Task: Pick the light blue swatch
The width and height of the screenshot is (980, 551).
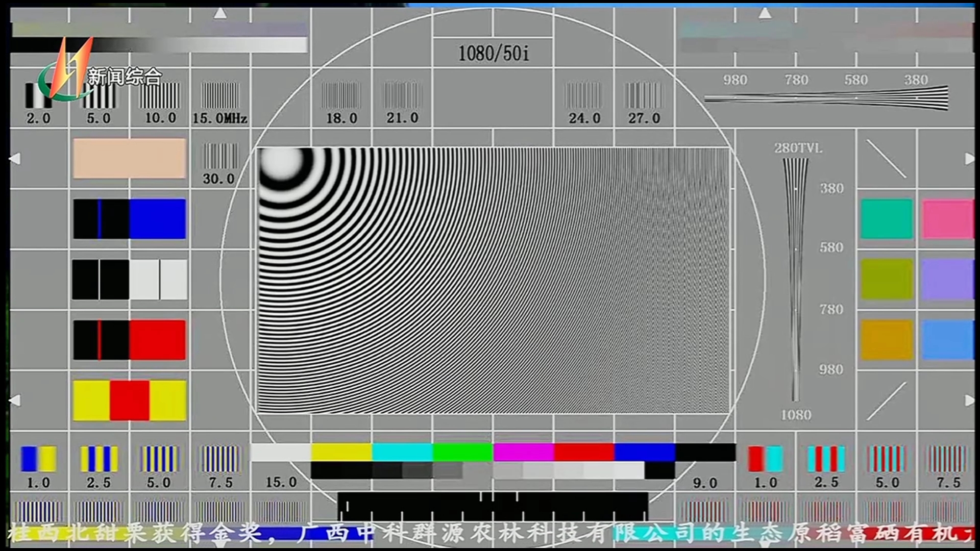Action: 948,340
